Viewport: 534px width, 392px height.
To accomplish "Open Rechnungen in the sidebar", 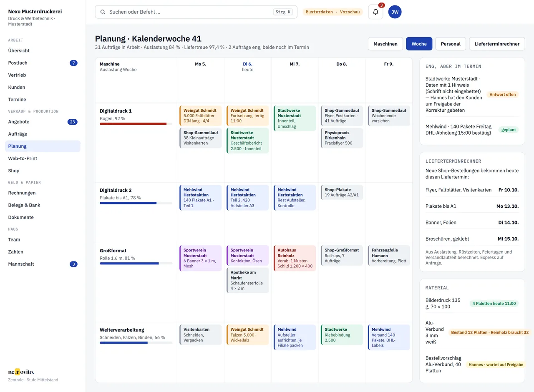I will [x=43, y=193].
